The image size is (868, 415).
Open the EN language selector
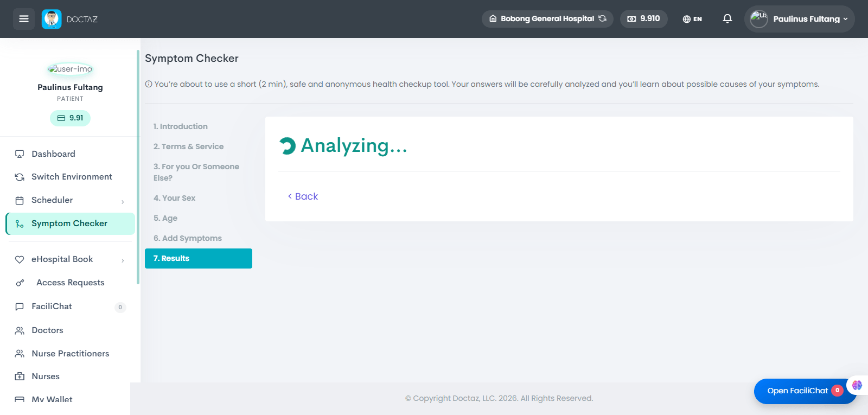692,19
